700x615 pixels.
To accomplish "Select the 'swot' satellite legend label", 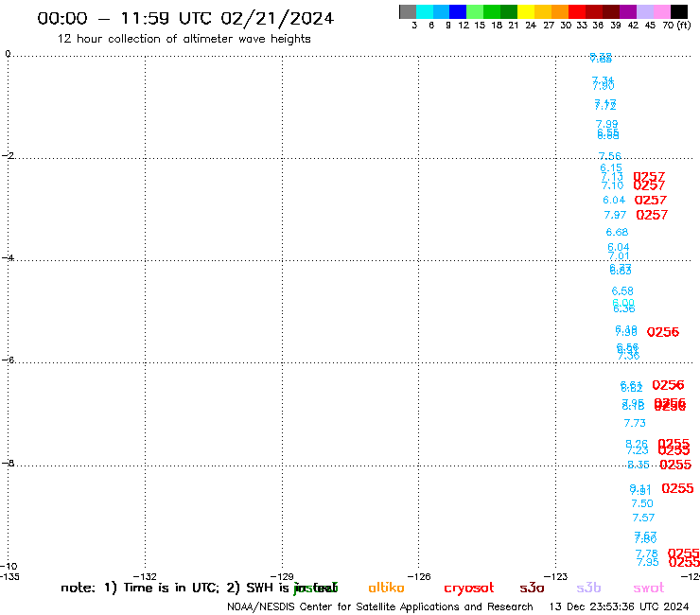I will 649,588.
